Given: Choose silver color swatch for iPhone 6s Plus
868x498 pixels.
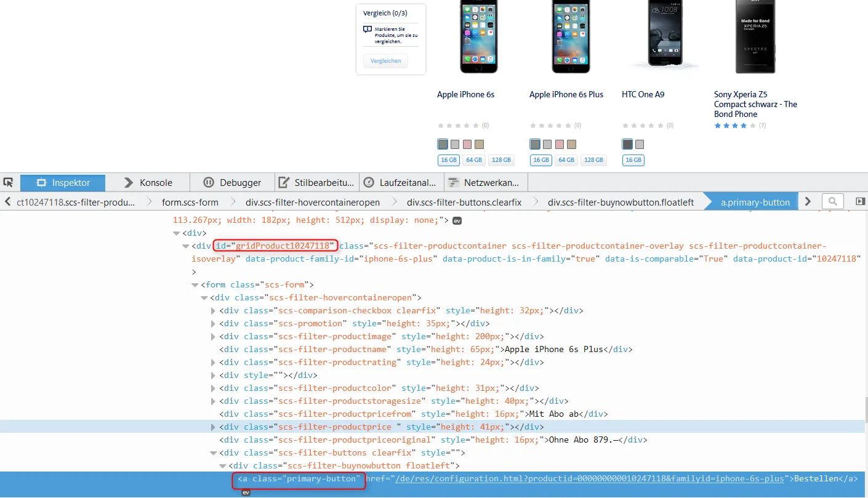Looking at the screenshot, I should pos(547,144).
